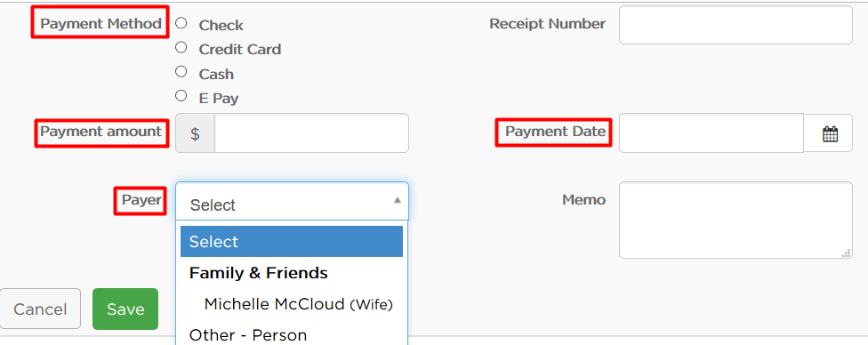Click into the Payment amount field
The width and height of the screenshot is (868, 345).
(311, 133)
